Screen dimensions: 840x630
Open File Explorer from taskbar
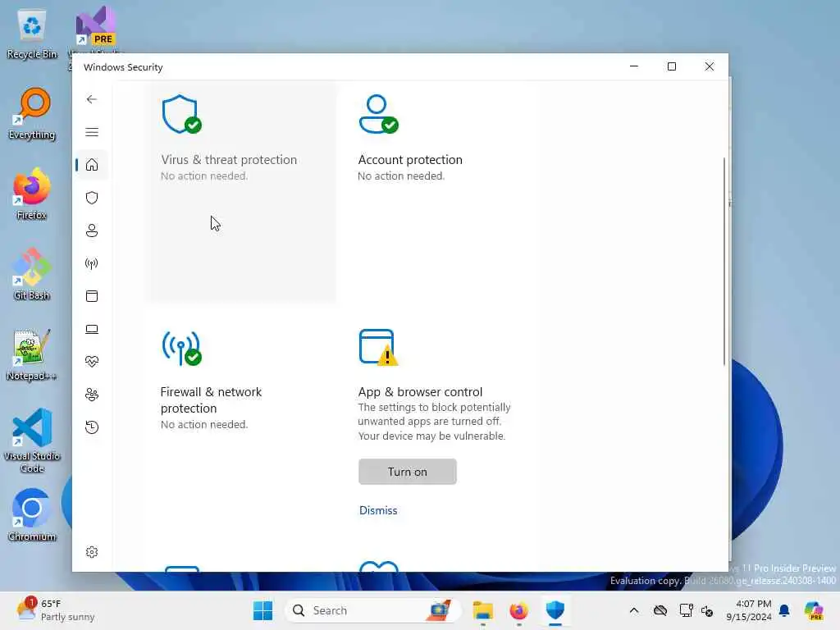tap(482, 610)
